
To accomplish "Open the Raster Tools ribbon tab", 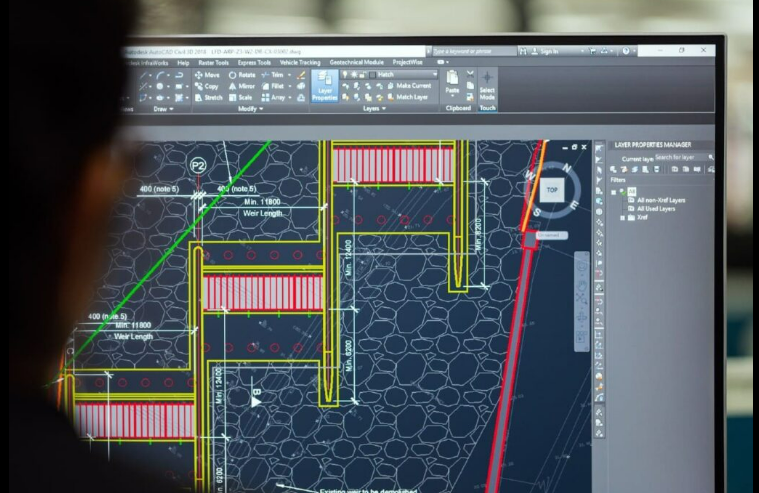I will tap(213, 62).
